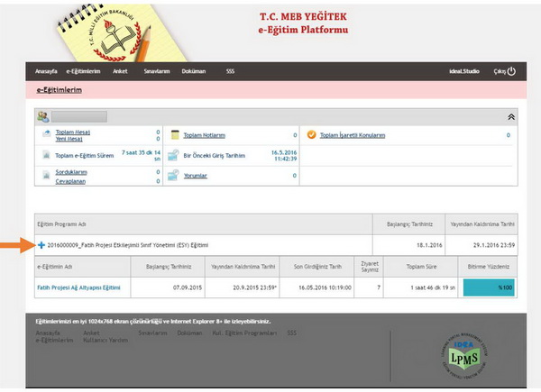
Task: Open the Cevaplanan link
Action: tap(70, 181)
